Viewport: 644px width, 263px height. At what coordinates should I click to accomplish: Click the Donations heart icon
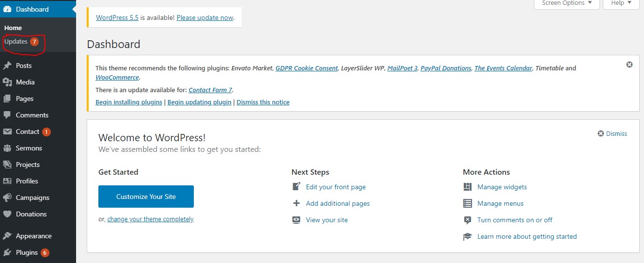tap(7, 214)
